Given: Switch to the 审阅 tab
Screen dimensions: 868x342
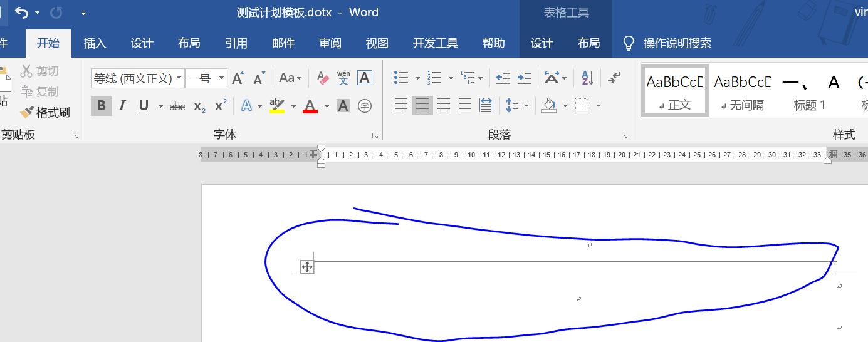Looking at the screenshot, I should tap(330, 43).
